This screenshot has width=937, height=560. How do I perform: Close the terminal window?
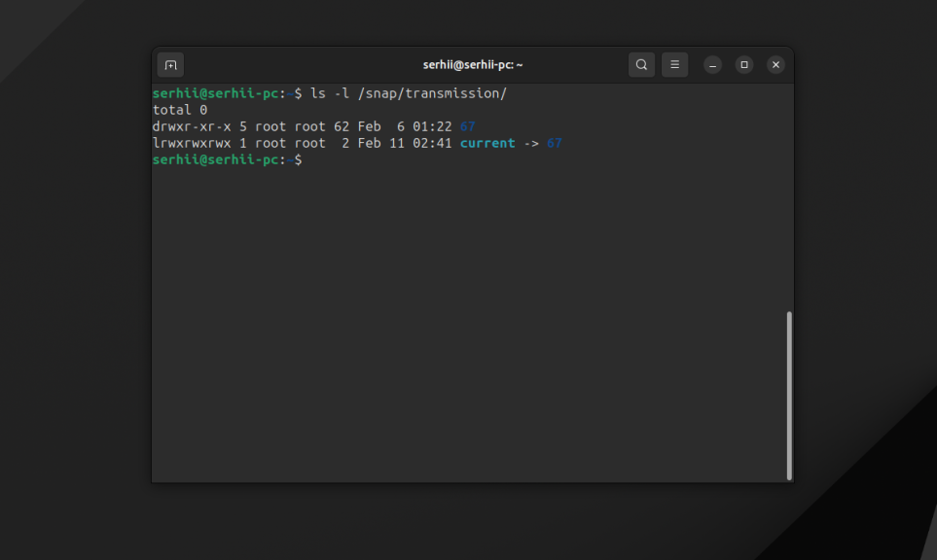775,64
